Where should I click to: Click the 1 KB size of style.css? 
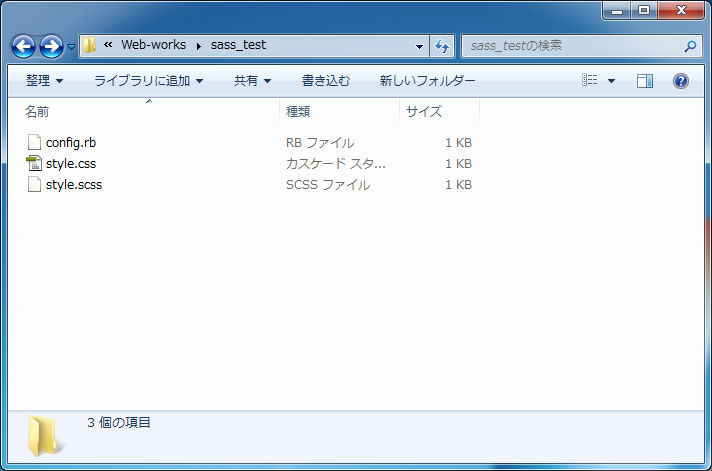coord(458,164)
